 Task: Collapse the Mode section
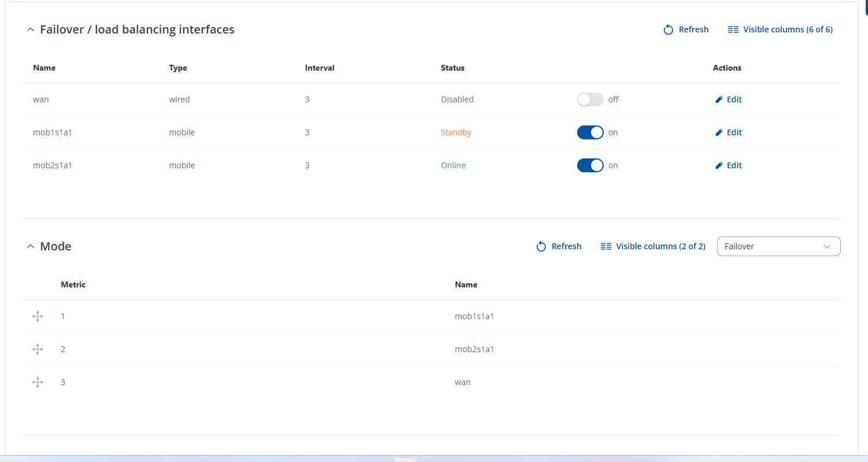tap(31, 246)
